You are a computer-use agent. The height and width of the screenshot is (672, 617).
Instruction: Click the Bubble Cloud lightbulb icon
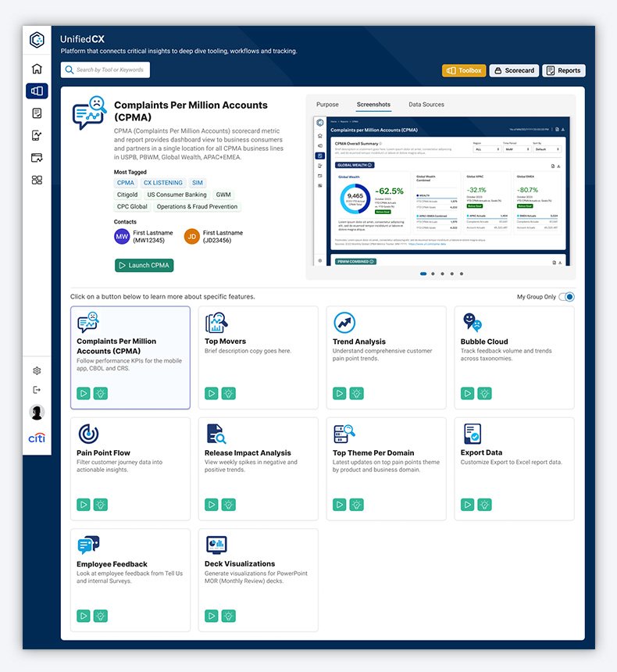[484, 393]
